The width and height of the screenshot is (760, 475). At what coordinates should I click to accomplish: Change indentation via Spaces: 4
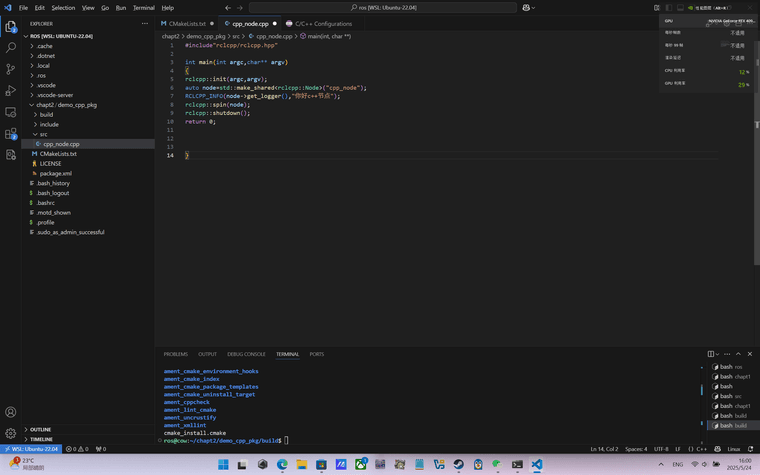[636, 449]
